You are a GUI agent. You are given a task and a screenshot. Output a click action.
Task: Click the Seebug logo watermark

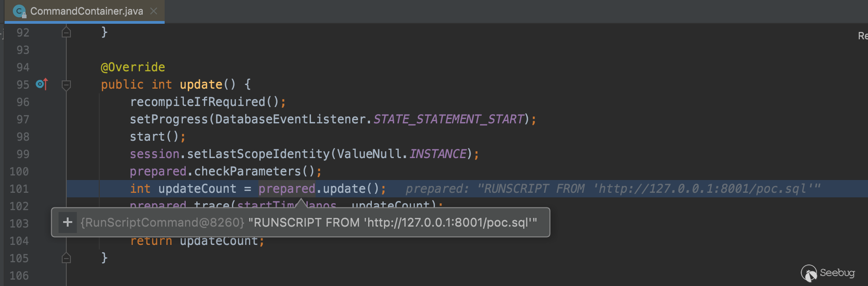point(828,273)
